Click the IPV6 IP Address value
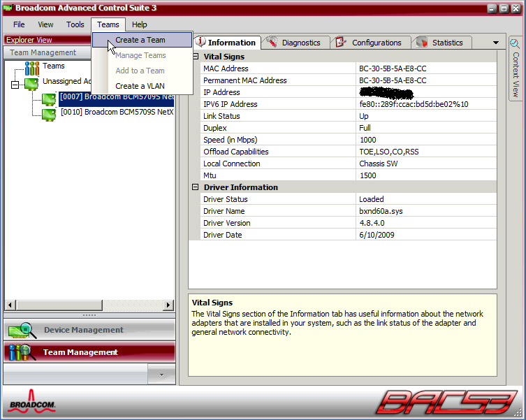526x420 pixels. (x=414, y=104)
